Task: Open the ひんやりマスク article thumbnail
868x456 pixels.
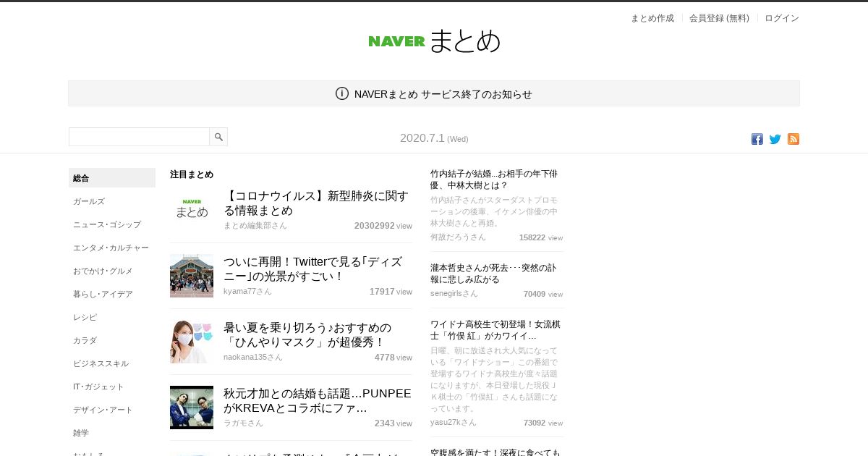Action: pos(192,342)
